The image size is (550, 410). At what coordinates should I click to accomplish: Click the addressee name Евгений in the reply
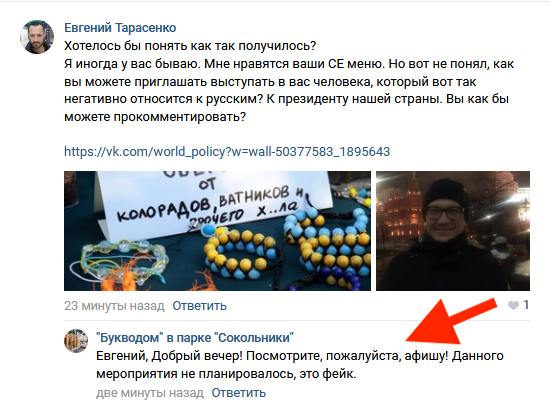pyautogui.click(x=121, y=356)
